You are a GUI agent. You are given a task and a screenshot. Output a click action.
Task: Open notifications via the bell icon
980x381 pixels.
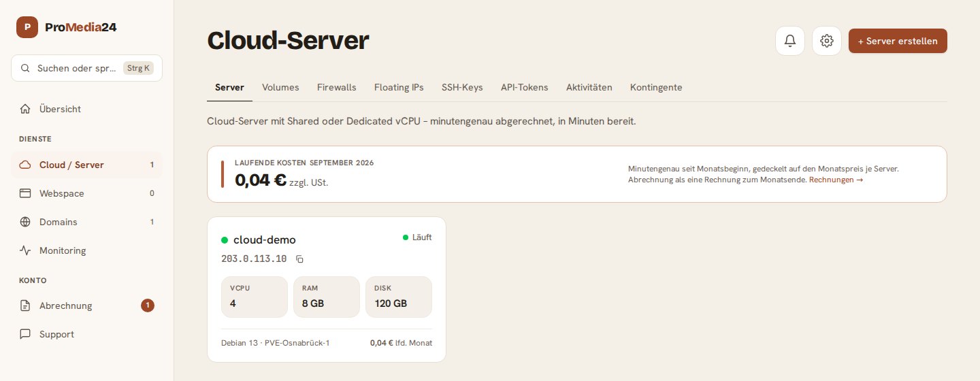(790, 41)
